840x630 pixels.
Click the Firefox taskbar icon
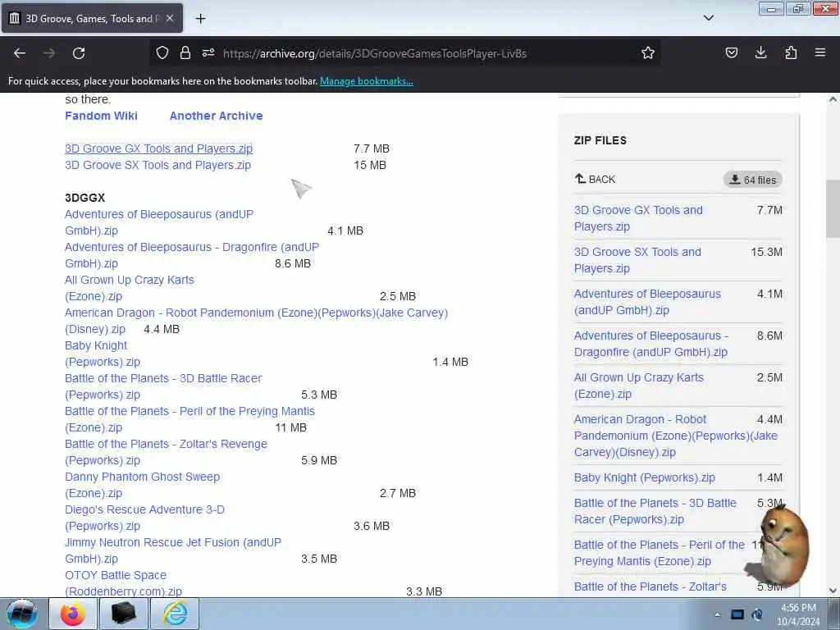[x=73, y=614]
